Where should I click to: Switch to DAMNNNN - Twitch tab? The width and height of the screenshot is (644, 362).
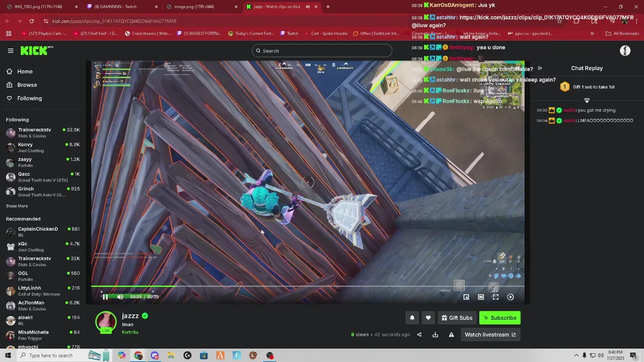coord(122,7)
